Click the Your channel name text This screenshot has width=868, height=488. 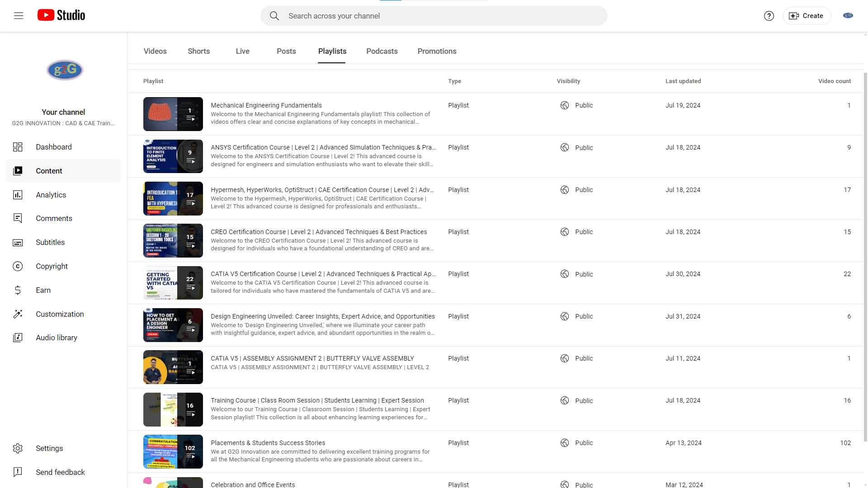[x=63, y=112]
